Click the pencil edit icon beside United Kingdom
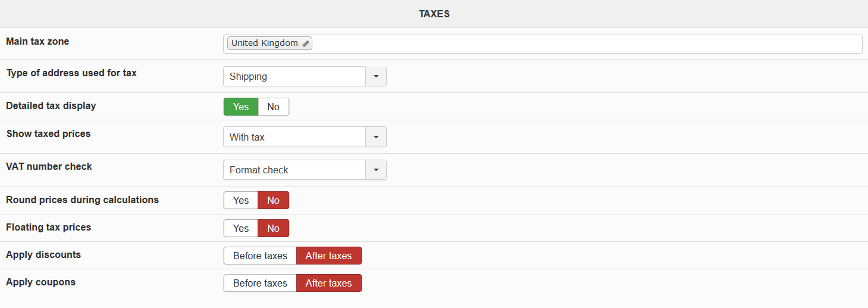Screen dimensions: 868x308 tap(305, 43)
